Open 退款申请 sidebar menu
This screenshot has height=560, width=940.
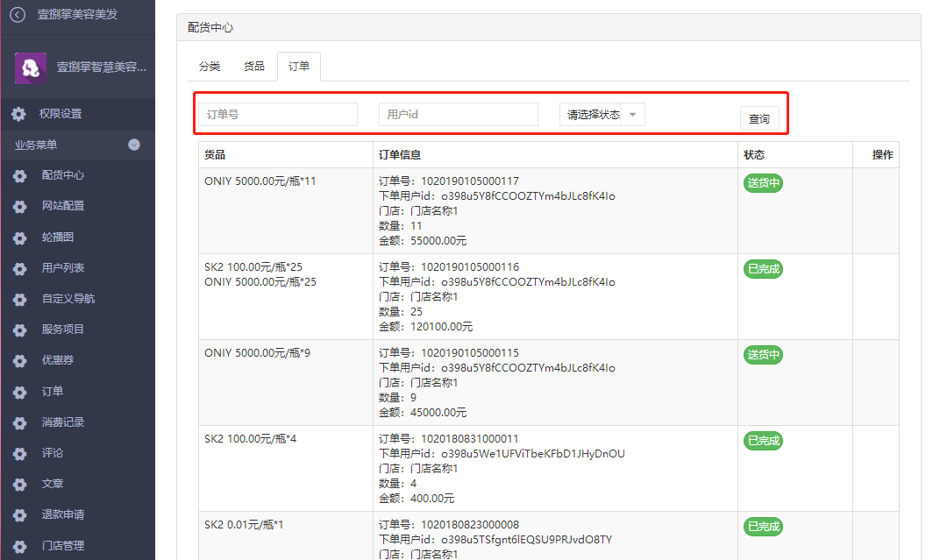[x=63, y=514]
